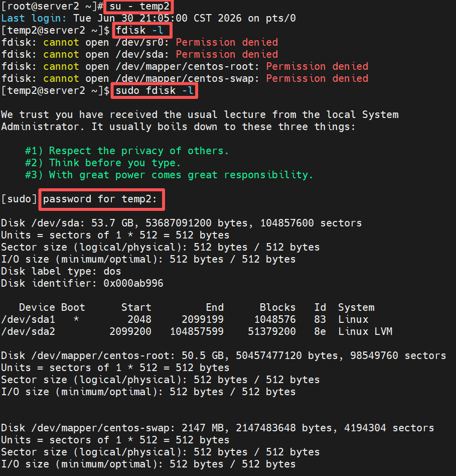This screenshot has width=456, height=476.
Task: Click Id '8e' in the /dev/sda2 row
Action: point(320,331)
